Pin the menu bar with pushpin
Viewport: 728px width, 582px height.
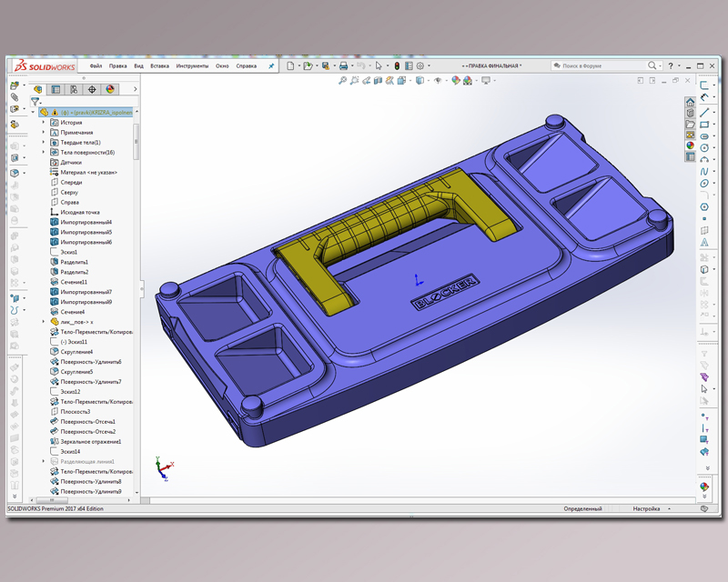point(271,65)
